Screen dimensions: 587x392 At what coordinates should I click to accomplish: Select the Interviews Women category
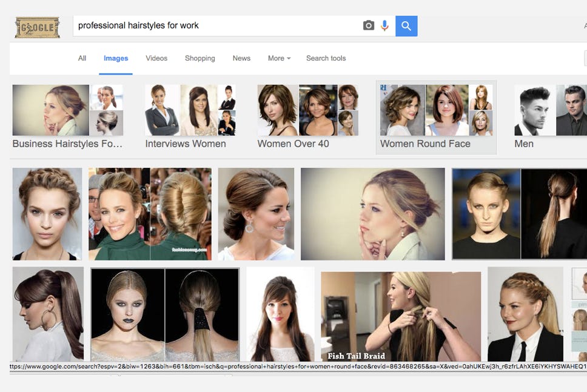tap(190, 116)
